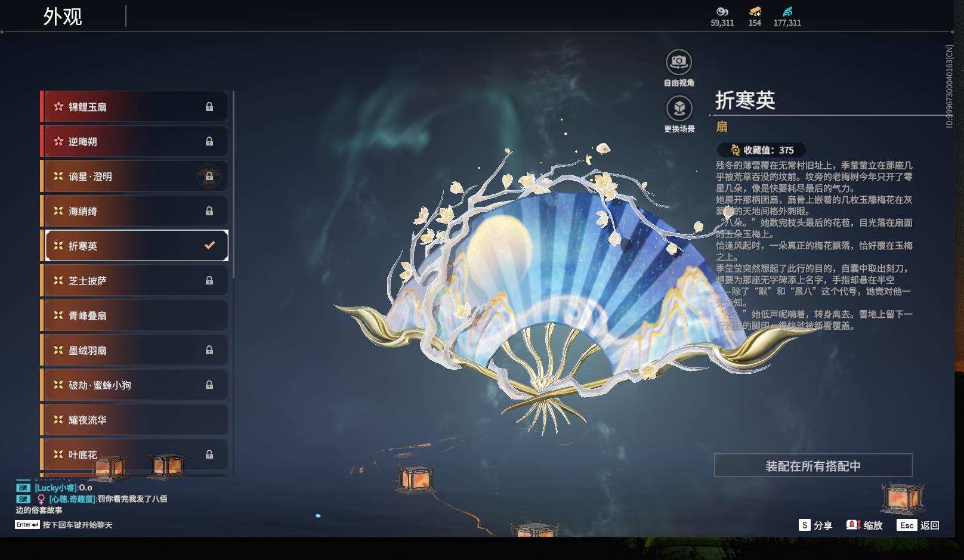The image size is (964, 560).
Task: Click the lock on 滴星·澄明 item
Action: (x=209, y=177)
